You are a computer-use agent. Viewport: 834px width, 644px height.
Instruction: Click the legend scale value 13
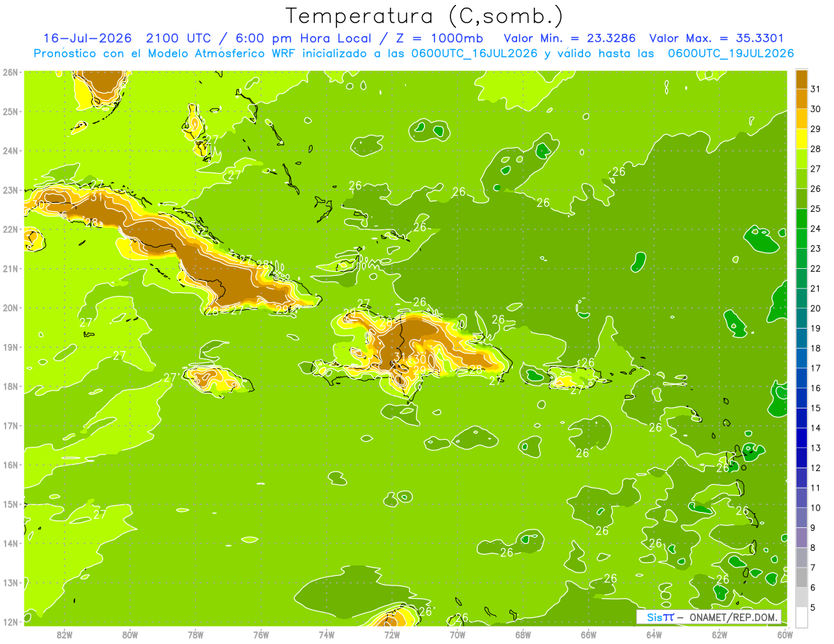pos(815,448)
